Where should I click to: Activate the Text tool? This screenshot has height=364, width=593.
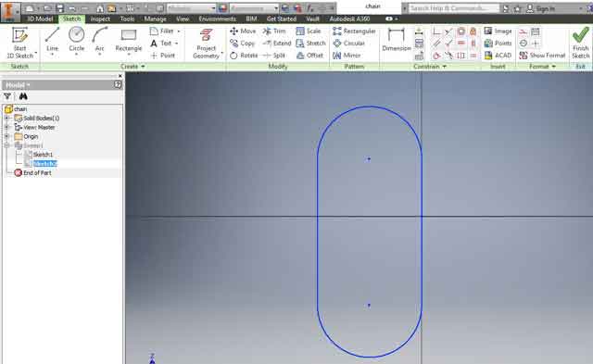click(x=161, y=44)
